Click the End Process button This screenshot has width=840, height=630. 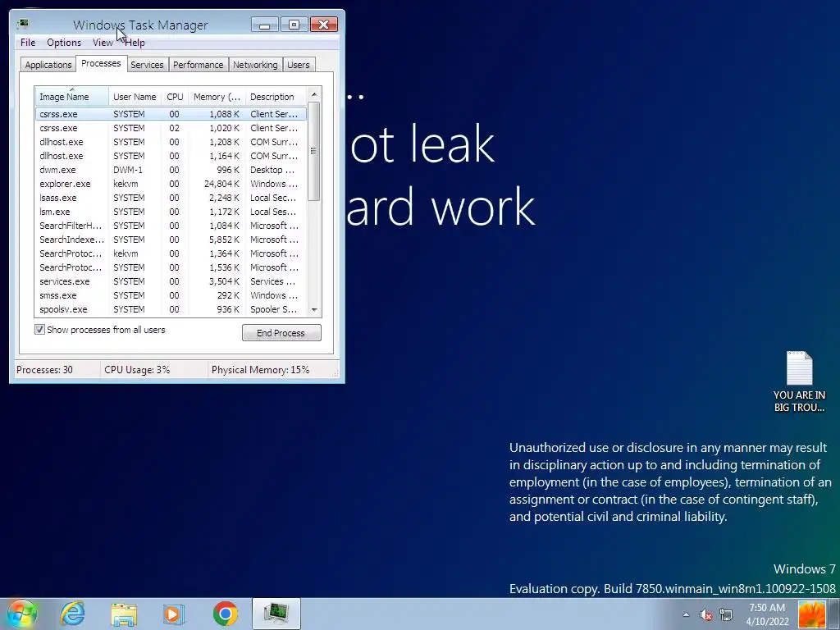tap(281, 333)
